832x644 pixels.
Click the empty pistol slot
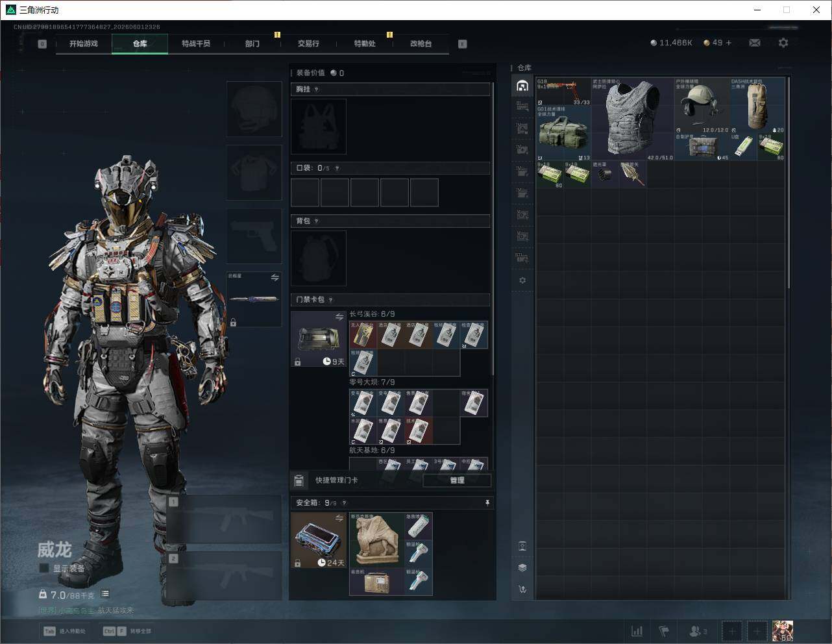pyautogui.click(x=254, y=236)
